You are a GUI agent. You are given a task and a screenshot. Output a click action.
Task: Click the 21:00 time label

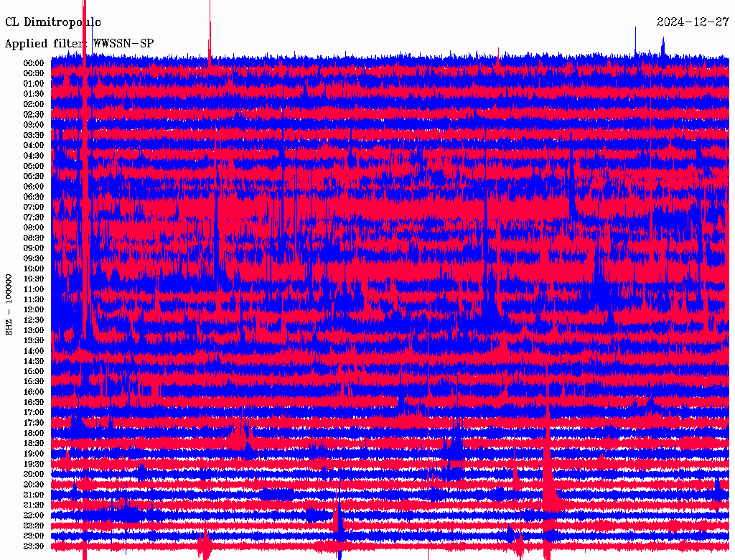(34, 495)
